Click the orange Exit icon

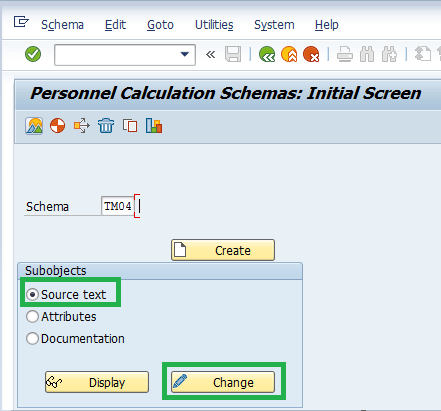289,54
